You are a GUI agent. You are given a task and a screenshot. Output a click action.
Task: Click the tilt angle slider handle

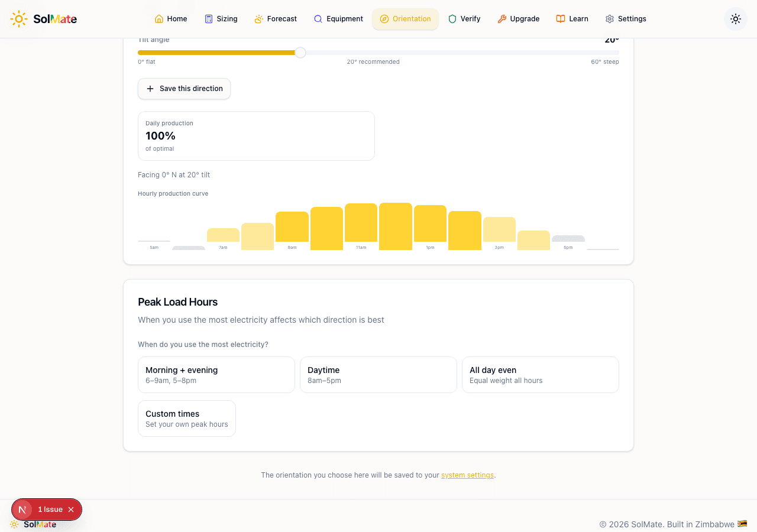(300, 53)
